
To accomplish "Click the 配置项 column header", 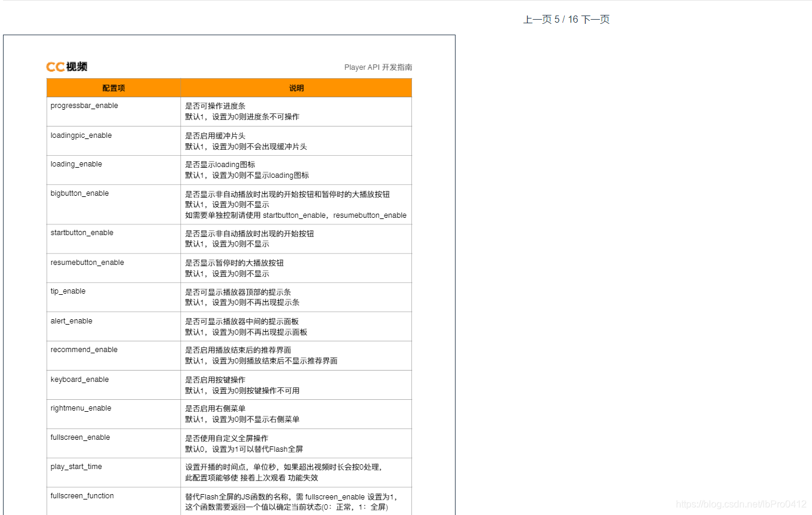I will pyautogui.click(x=113, y=88).
